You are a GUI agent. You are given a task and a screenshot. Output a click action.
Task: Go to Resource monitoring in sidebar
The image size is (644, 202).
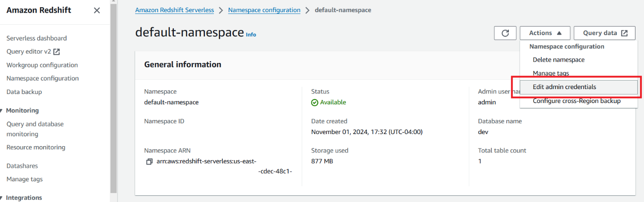pyautogui.click(x=36, y=147)
